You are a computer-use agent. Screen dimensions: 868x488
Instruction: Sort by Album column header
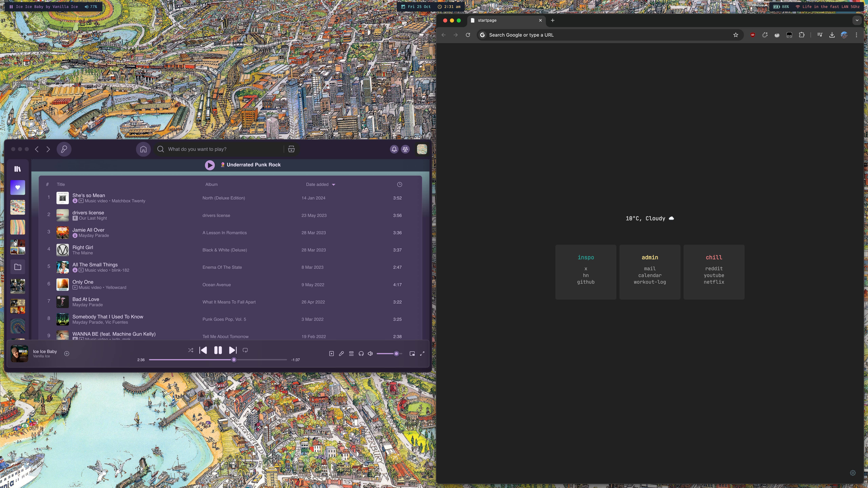(x=212, y=185)
